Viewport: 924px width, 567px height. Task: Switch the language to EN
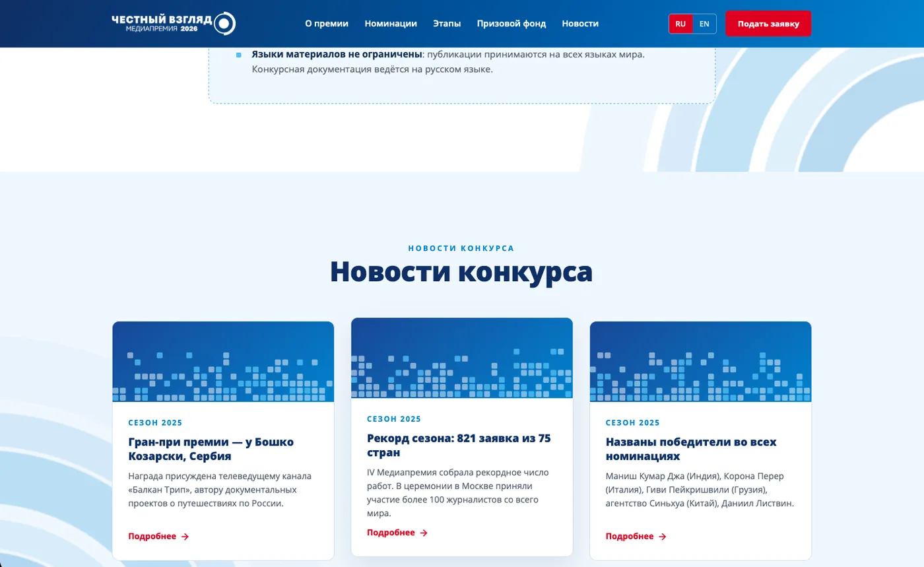pyautogui.click(x=704, y=24)
